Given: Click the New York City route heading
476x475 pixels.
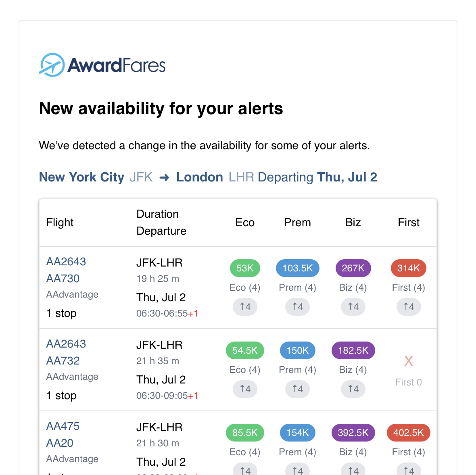Looking at the screenshot, I should [x=81, y=177].
